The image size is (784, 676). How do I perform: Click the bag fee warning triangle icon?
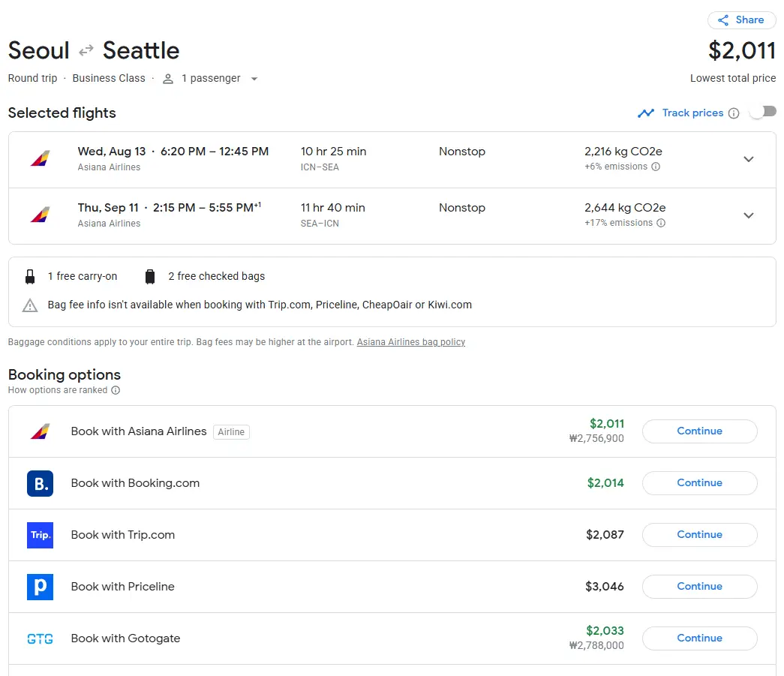[30, 305]
